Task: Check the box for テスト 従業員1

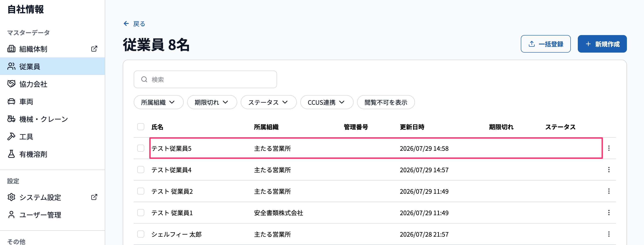Action: 141,213
